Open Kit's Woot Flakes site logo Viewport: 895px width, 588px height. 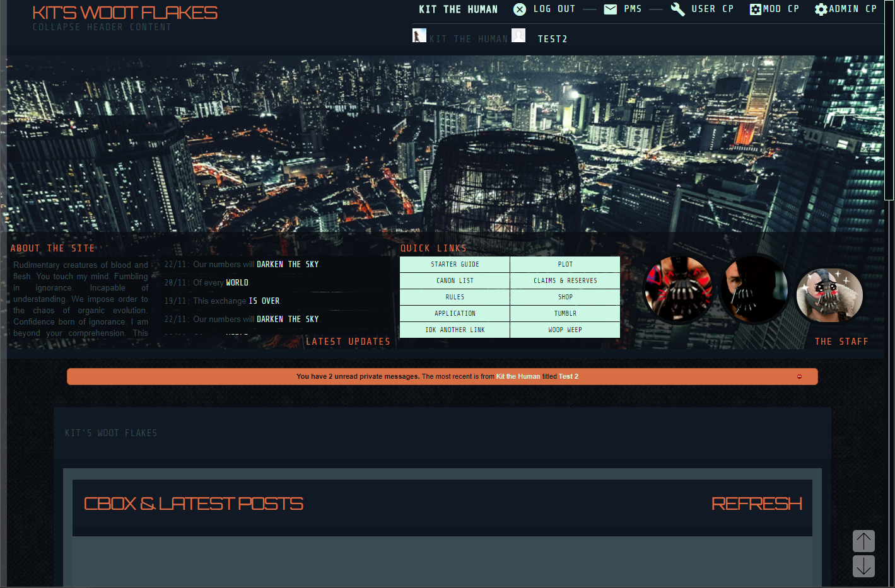click(x=125, y=13)
